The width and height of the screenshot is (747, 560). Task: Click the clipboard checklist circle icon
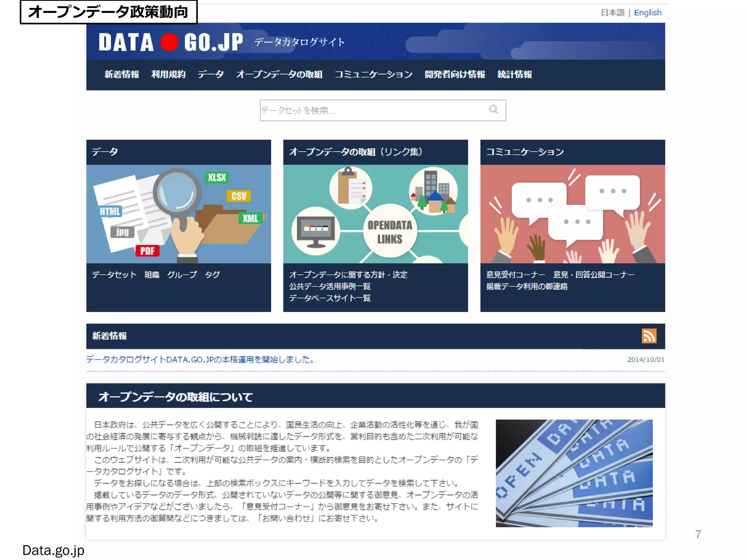pos(351,188)
